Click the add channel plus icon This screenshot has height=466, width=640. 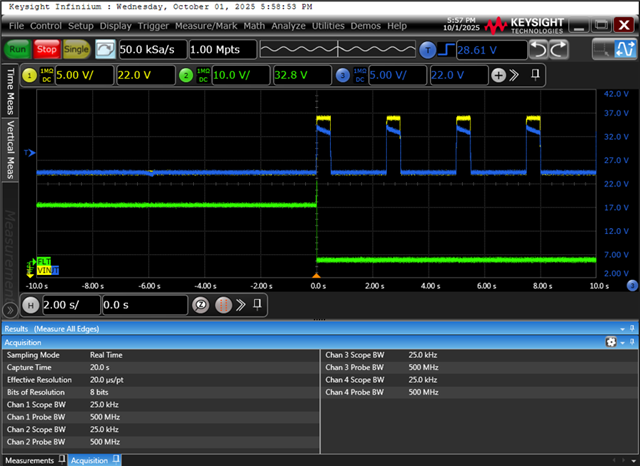point(498,75)
